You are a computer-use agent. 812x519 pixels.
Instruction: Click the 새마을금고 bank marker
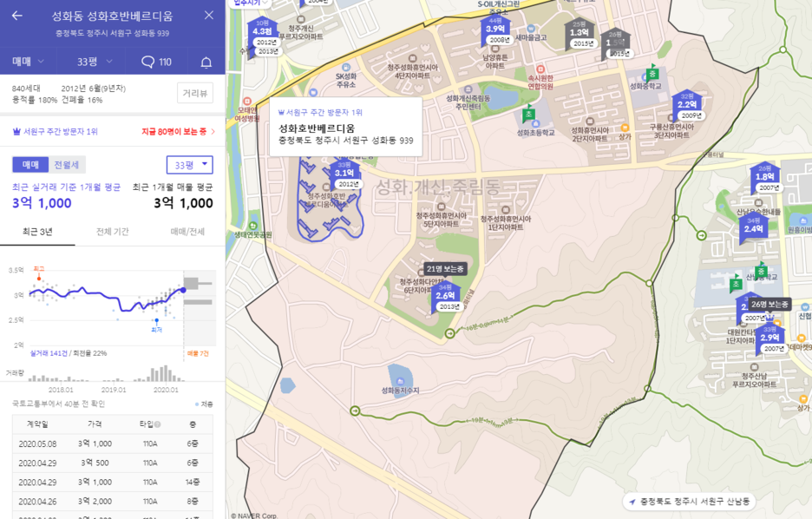pos(531,29)
